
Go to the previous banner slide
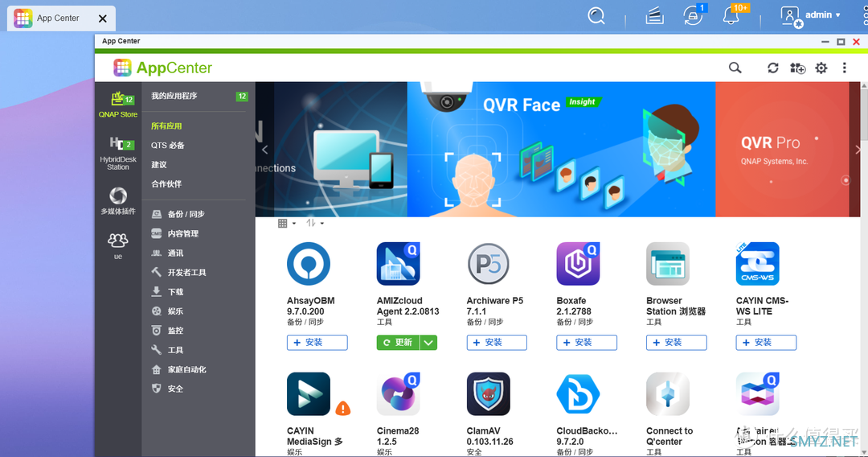coord(264,150)
